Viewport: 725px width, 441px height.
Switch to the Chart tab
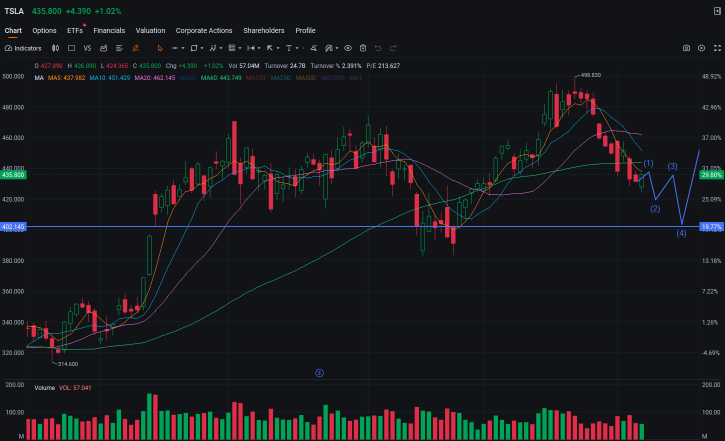13,31
